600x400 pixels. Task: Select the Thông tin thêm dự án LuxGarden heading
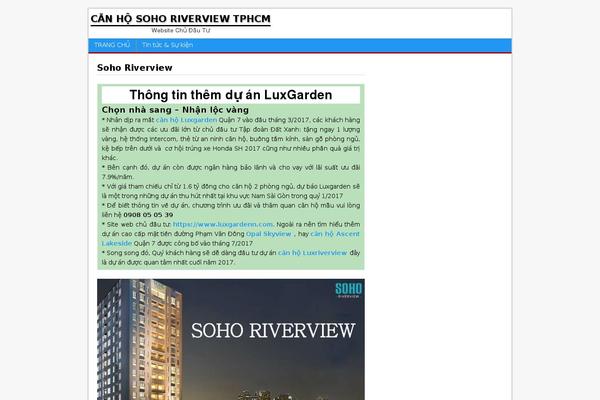(231, 95)
